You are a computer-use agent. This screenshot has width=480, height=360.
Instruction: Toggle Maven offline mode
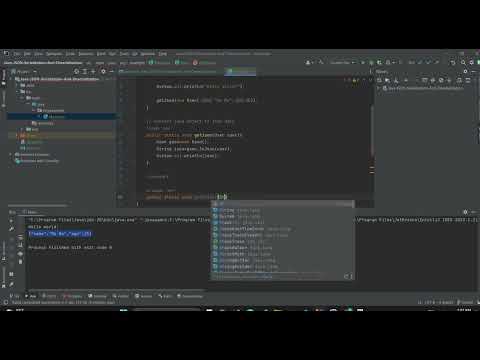433,80
